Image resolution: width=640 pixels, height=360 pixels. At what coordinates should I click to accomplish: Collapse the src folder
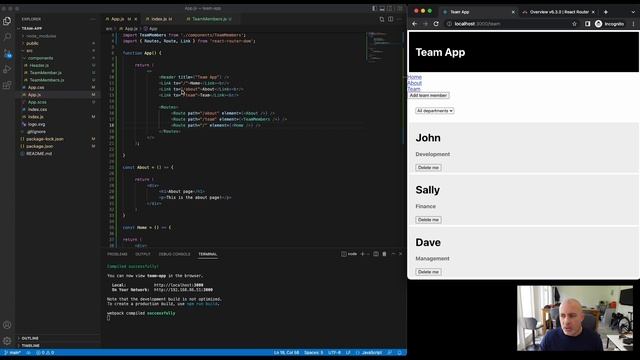coord(57,51)
